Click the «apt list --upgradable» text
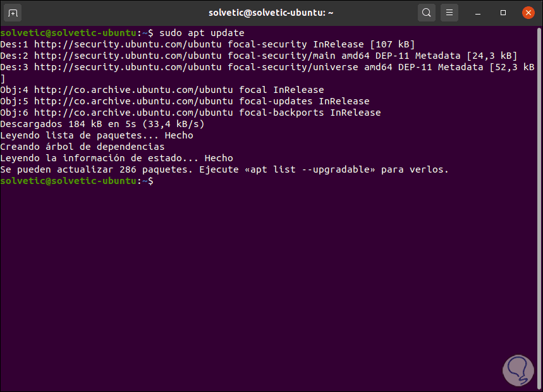The height and width of the screenshot is (392, 543). [310, 169]
